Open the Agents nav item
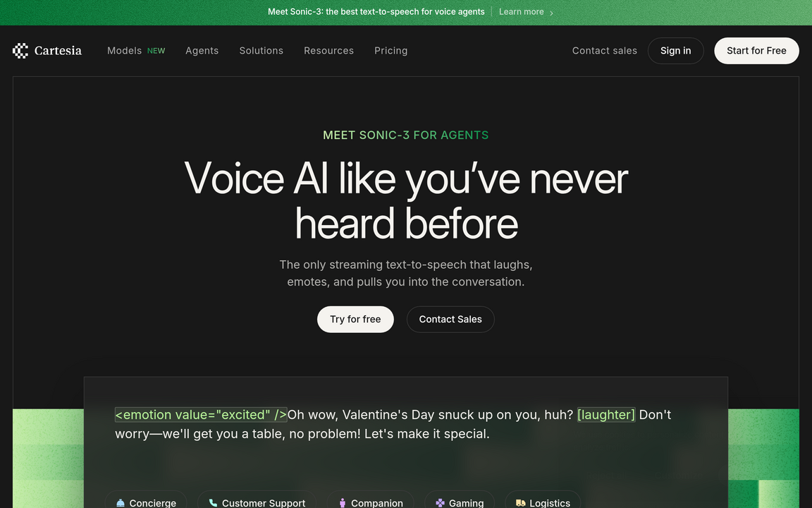The height and width of the screenshot is (508, 812). tap(202, 51)
